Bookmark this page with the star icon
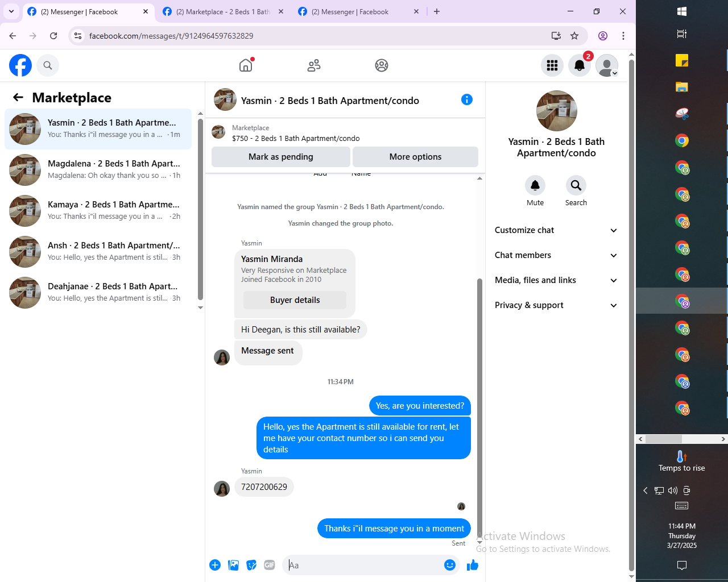Image resolution: width=728 pixels, height=582 pixels. pos(574,36)
